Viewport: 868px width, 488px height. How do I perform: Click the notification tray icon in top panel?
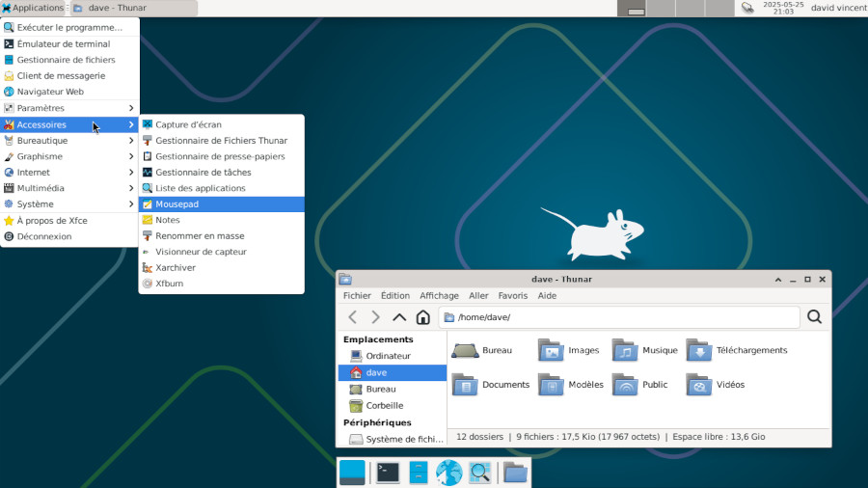[747, 8]
